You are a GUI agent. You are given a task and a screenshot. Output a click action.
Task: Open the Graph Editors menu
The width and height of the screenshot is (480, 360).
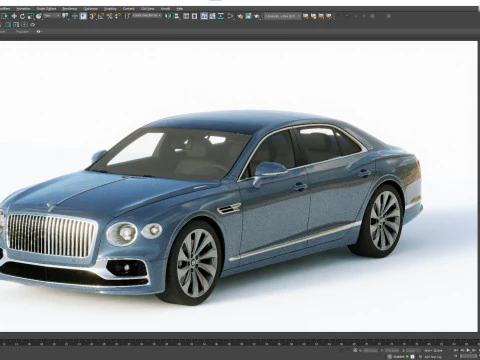(46, 9)
